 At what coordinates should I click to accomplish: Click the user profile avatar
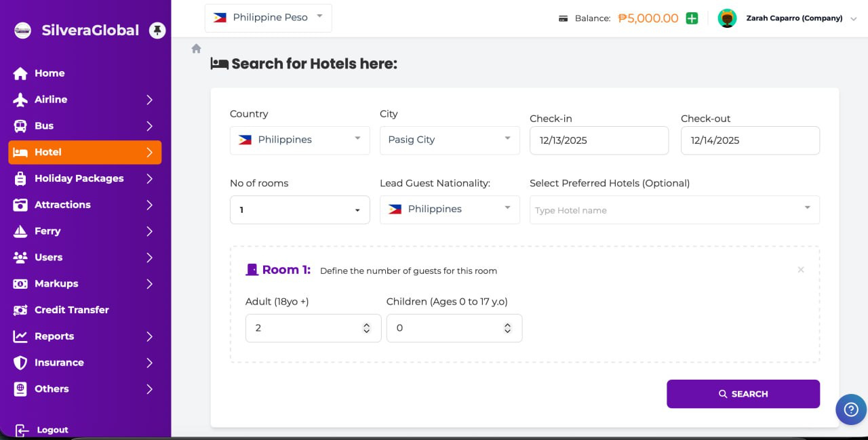(x=727, y=18)
